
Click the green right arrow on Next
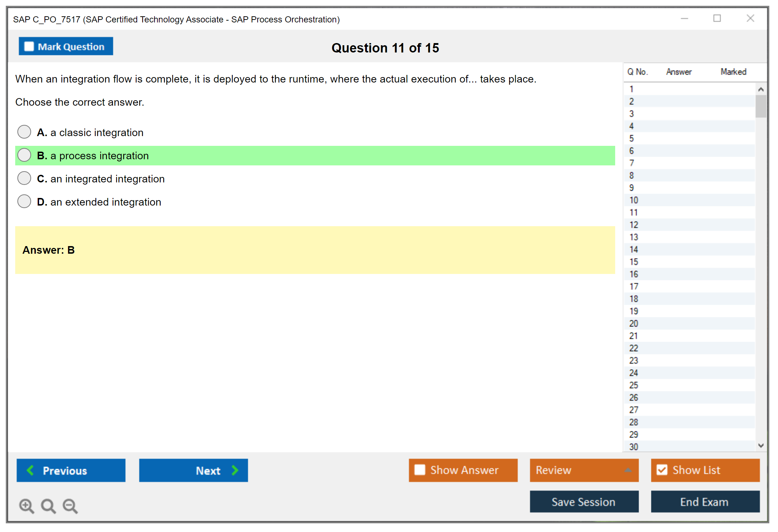click(x=235, y=470)
